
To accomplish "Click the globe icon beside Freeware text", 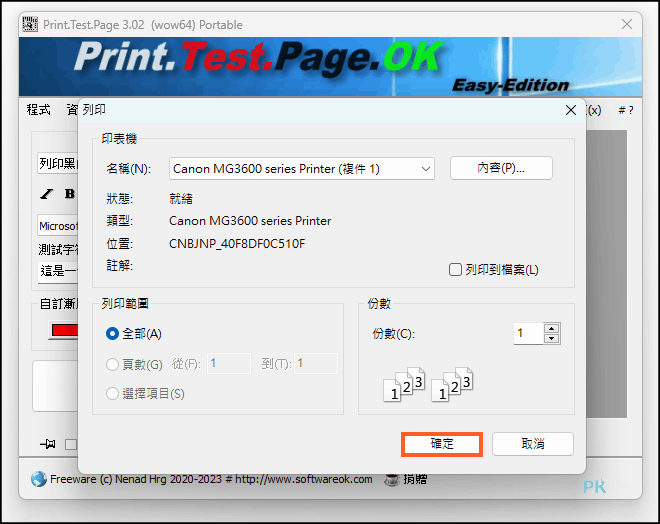I will [39, 479].
